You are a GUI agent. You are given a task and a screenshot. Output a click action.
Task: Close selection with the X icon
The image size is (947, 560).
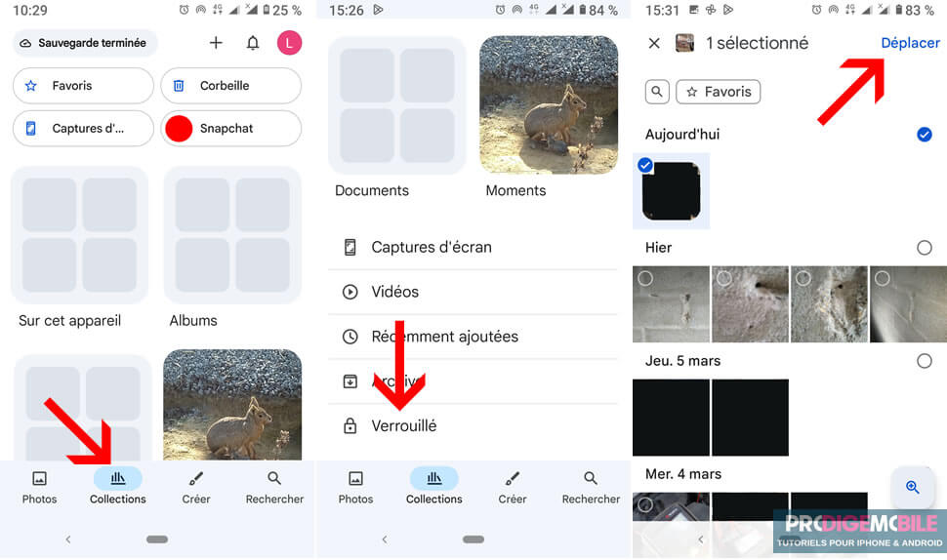tap(654, 43)
